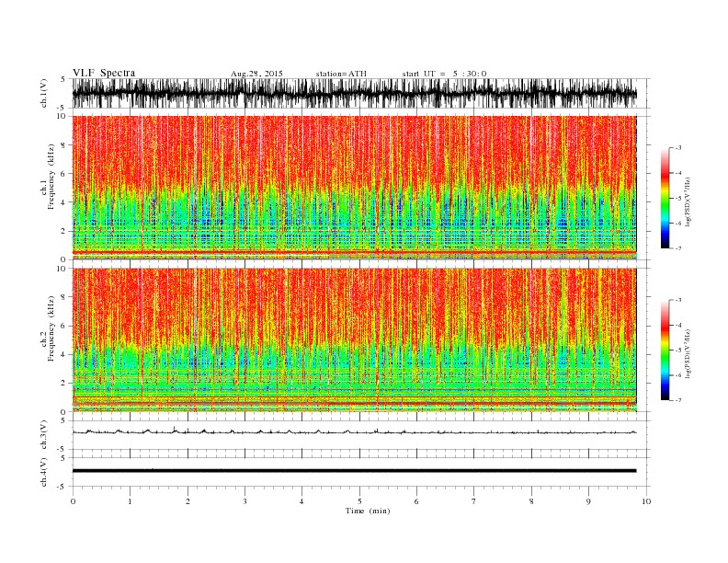The width and height of the screenshot is (728, 563).
Task: Click the '4' kHz tick on ch.1 spectrogram
Action: click(64, 202)
